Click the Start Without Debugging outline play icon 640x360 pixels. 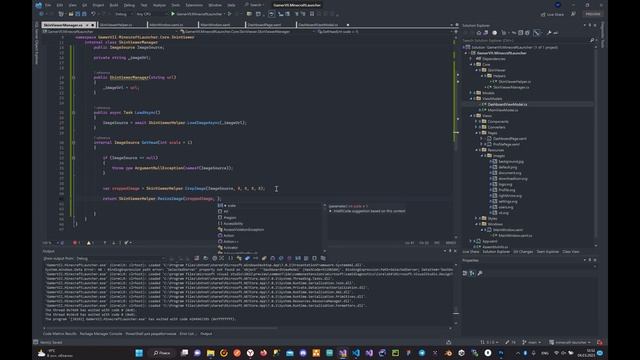point(229,14)
